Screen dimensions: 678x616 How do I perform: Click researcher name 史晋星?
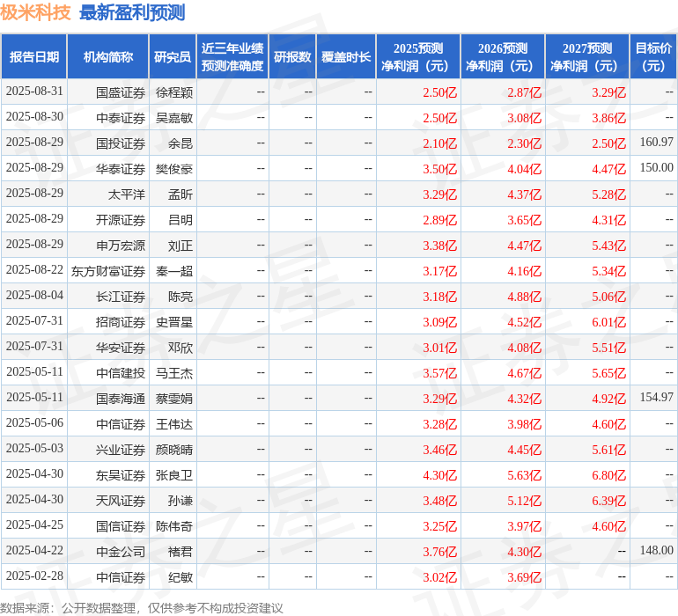click(174, 322)
